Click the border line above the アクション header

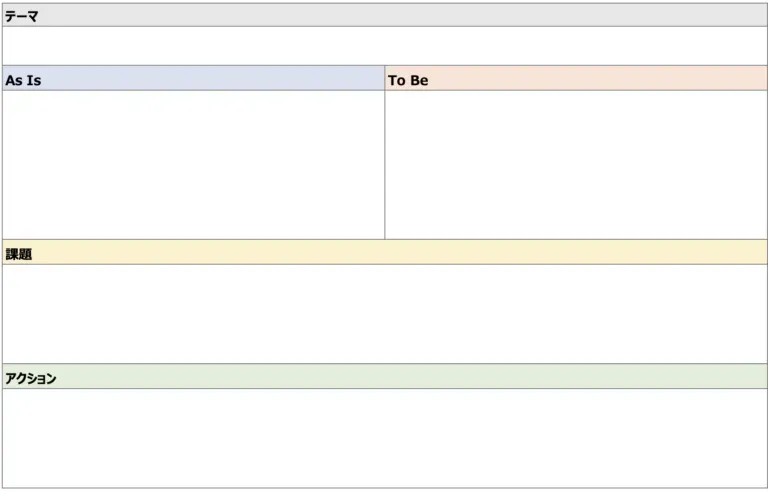(384, 364)
